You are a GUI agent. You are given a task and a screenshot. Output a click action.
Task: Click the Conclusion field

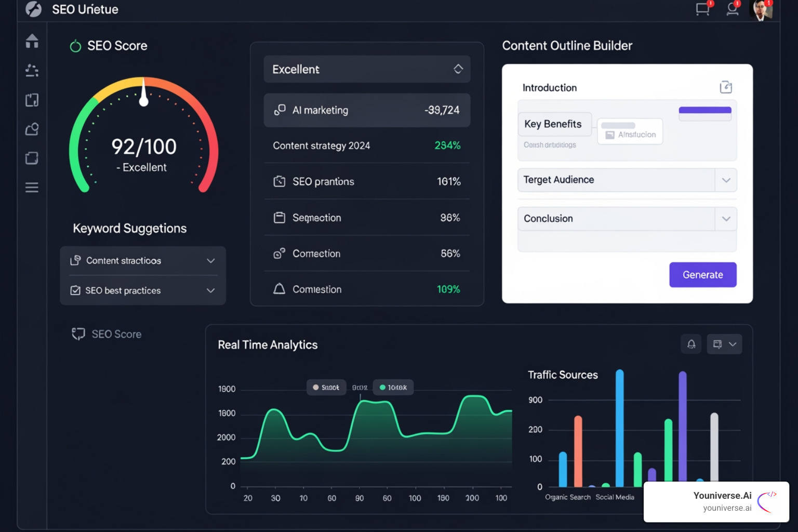(x=627, y=219)
